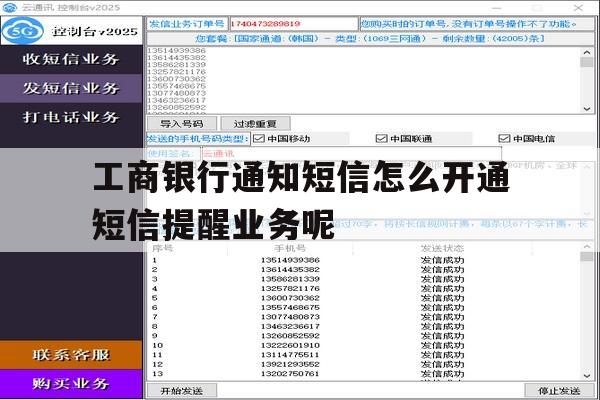Open 收短信业务 sidebar menu
This screenshot has height=400, width=600.
(71, 59)
